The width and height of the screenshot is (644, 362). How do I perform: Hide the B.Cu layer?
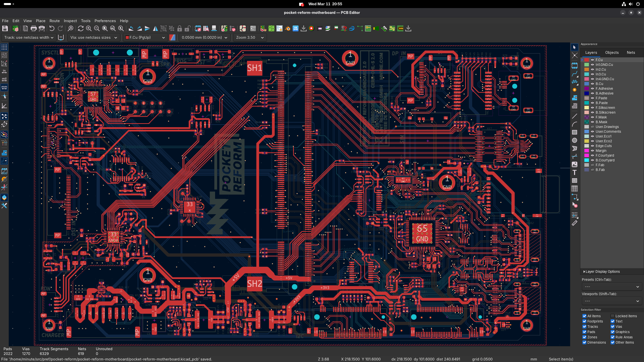(592, 84)
